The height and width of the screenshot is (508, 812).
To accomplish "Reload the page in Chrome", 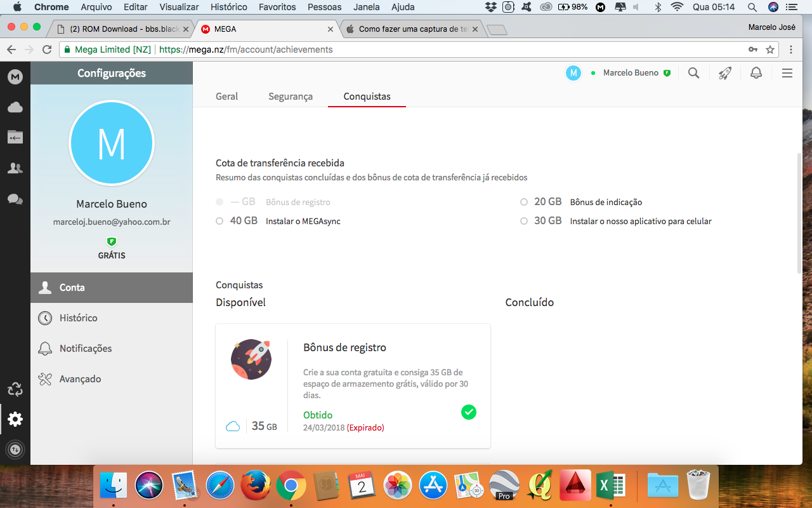I will 47,50.
